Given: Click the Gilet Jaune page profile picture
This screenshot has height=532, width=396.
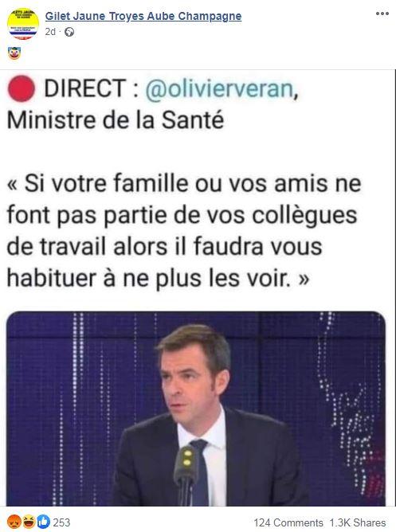Looking at the screenshot, I should [23, 24].
